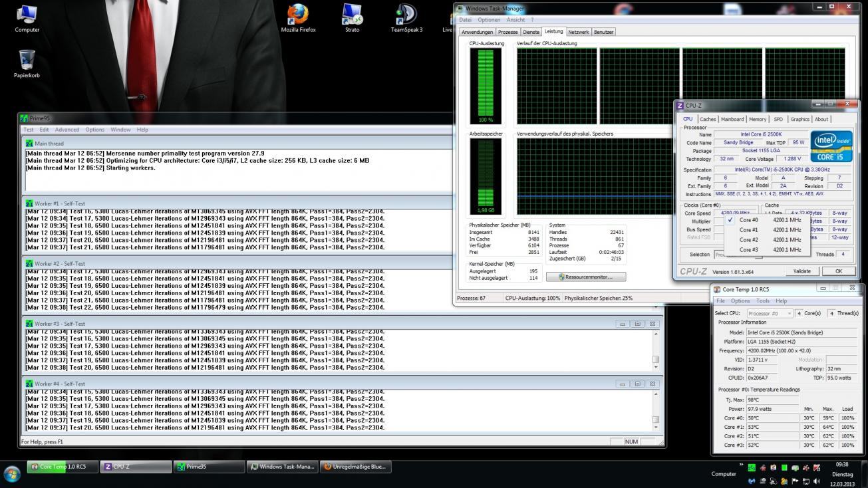Open the Windows Start orb
The height and width of the screenshot is (488, 868).
point(12,473)
